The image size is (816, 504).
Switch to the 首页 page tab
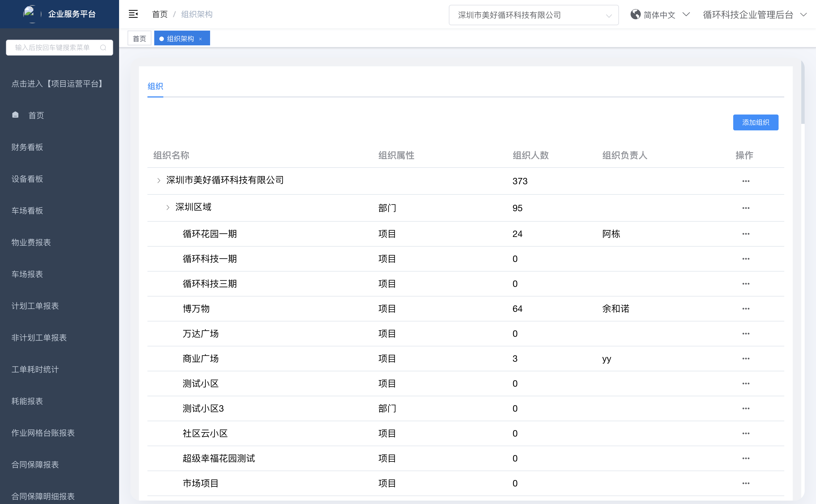[x=139, y=39]
